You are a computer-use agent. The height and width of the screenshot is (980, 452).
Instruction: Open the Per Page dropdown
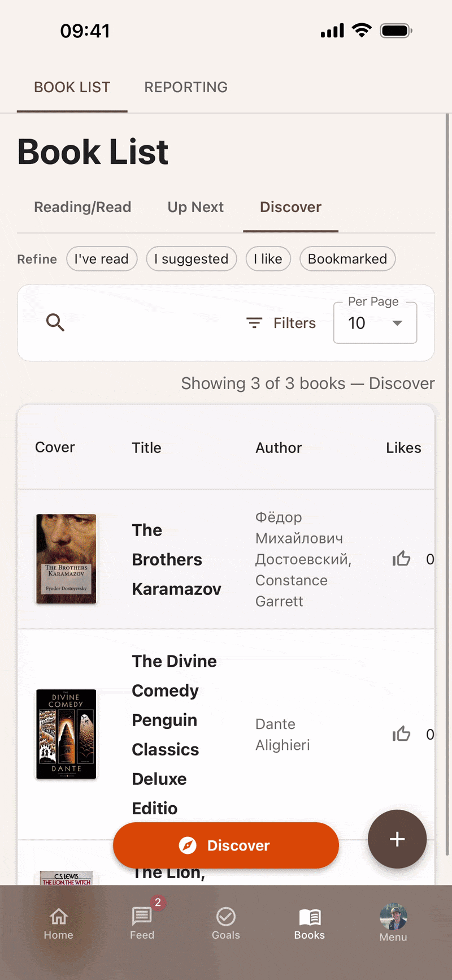[x=375, y=323]
